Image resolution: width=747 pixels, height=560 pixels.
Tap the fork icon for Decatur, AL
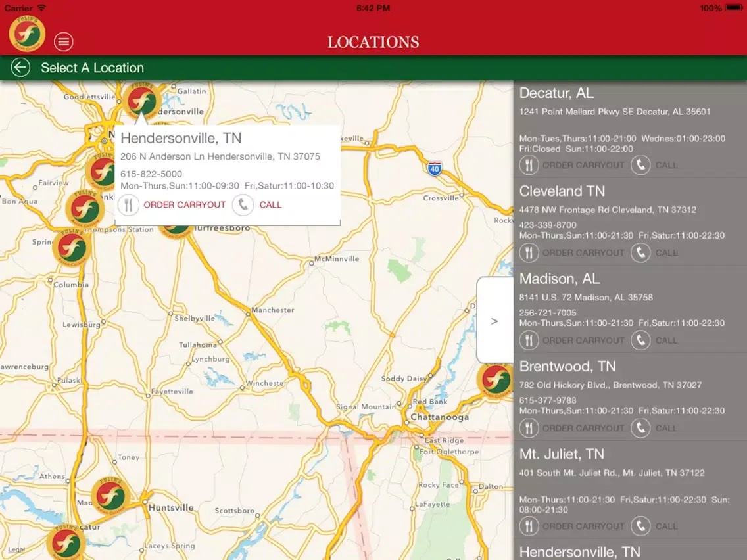tap(529, 165)
